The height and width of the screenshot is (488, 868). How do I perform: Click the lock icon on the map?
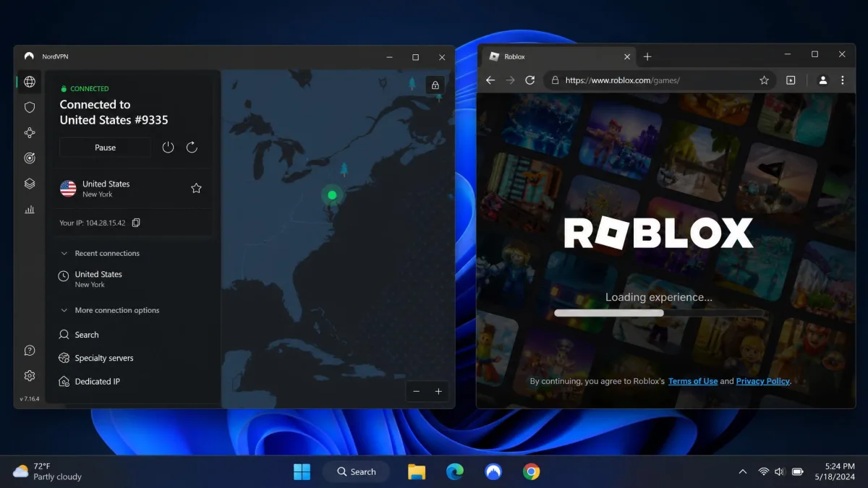(x=435, y=85)
